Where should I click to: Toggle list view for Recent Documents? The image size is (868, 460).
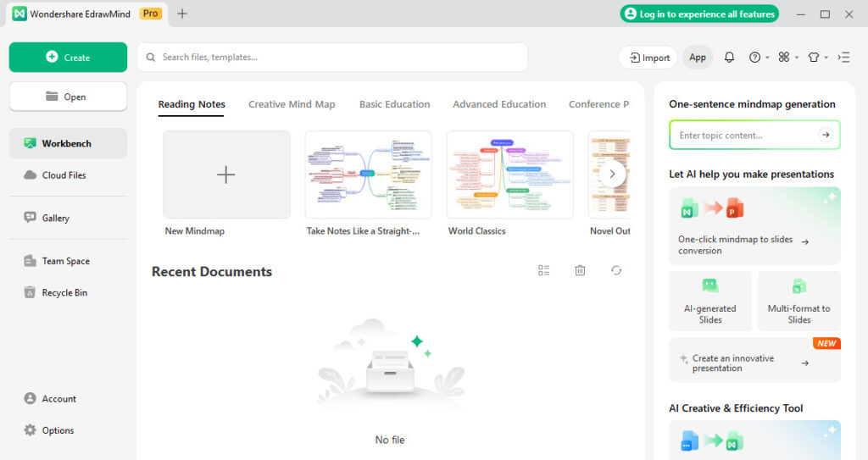543,270
